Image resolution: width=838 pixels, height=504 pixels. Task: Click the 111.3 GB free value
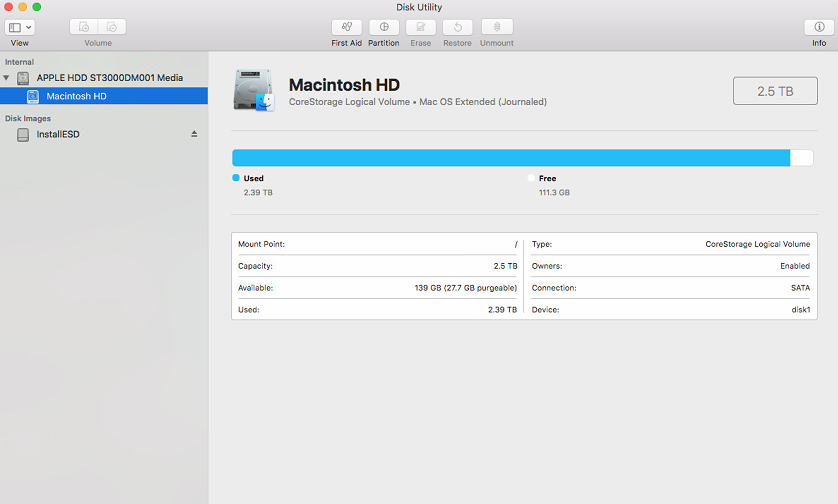coord(554,192)
